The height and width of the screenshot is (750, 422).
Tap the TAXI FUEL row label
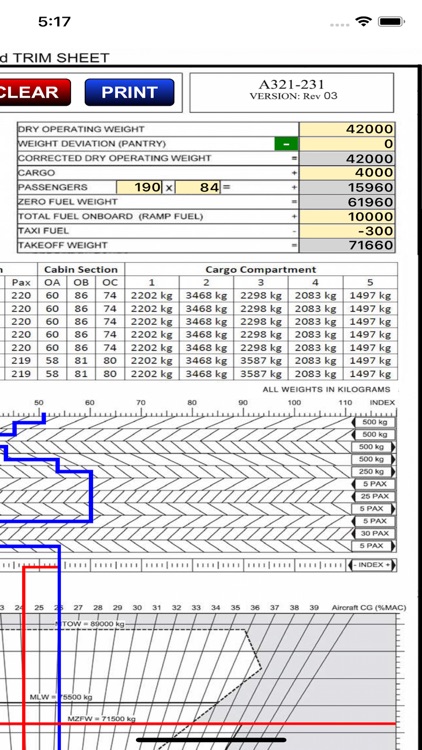coord(43,231)
